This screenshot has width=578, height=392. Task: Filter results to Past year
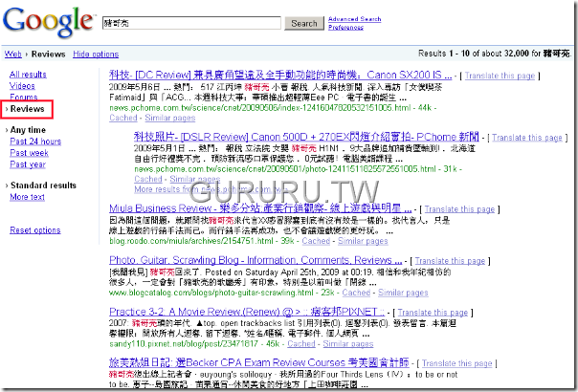[x=28, y=164]
